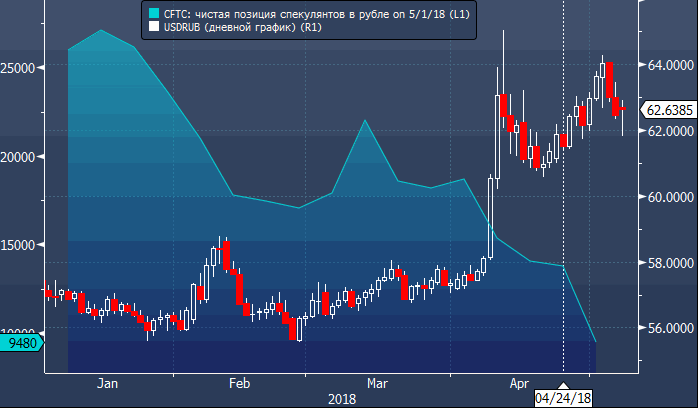Select the Feb label on time axis

coord(239,382)
